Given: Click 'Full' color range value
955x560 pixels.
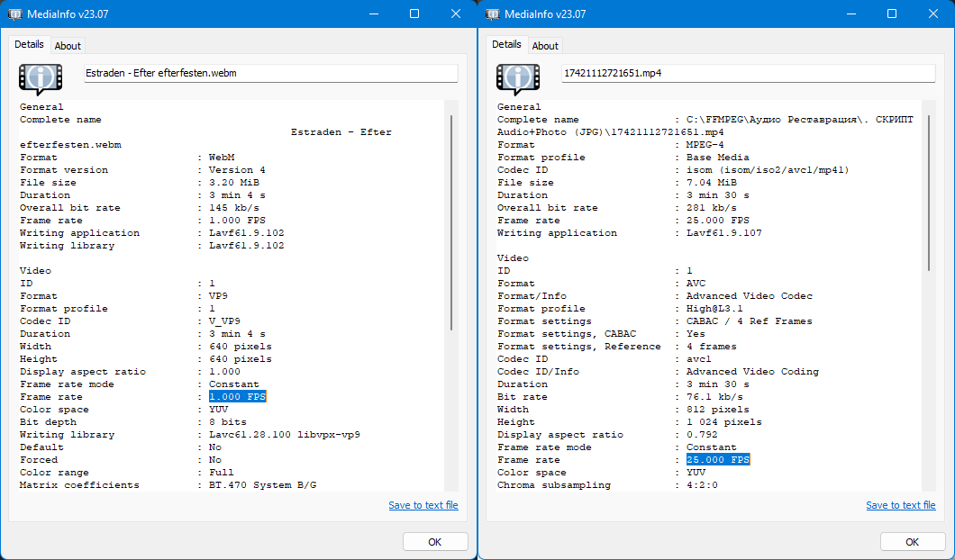Looking at the screenshot, I should coord(222,473).
